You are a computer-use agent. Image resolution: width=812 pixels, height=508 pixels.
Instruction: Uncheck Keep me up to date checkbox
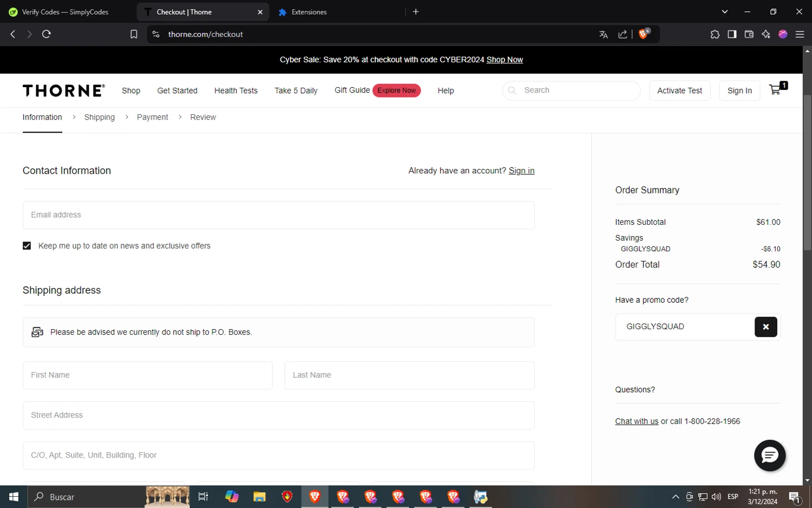coord(27,246)
